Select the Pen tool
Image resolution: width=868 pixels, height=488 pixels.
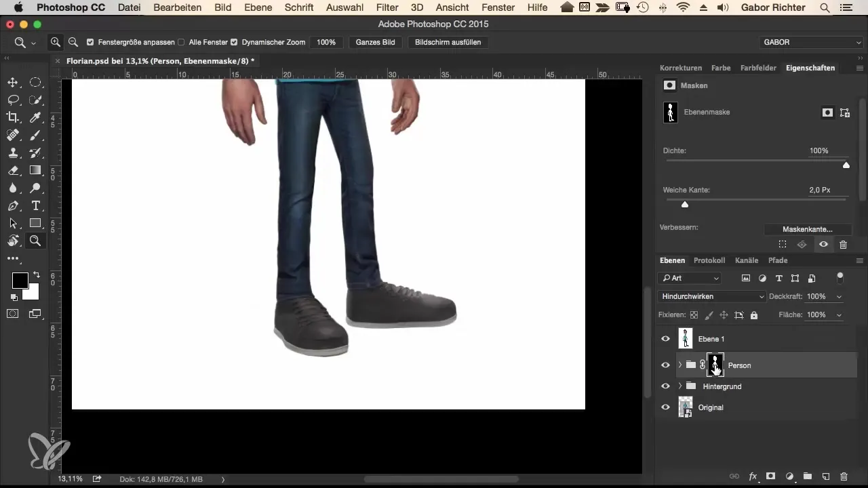pos(13,206)
